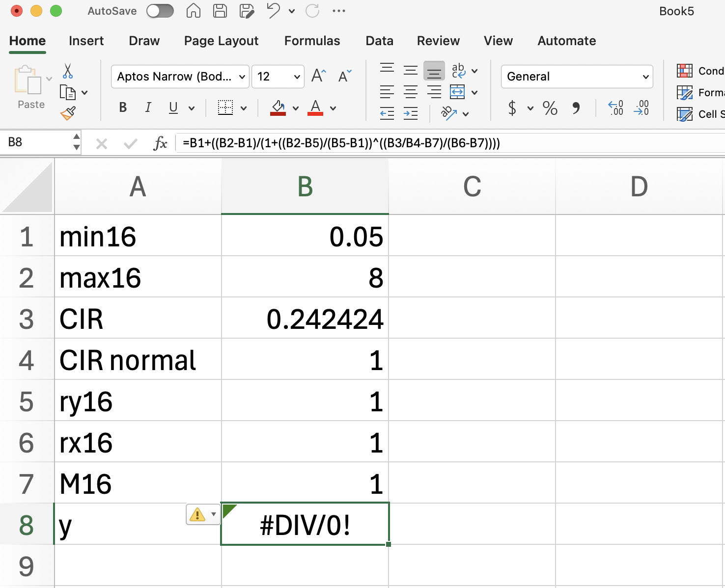725x588 pixels.
Task: Toggle Center text alignment
Action: click(x=411, y=92)
